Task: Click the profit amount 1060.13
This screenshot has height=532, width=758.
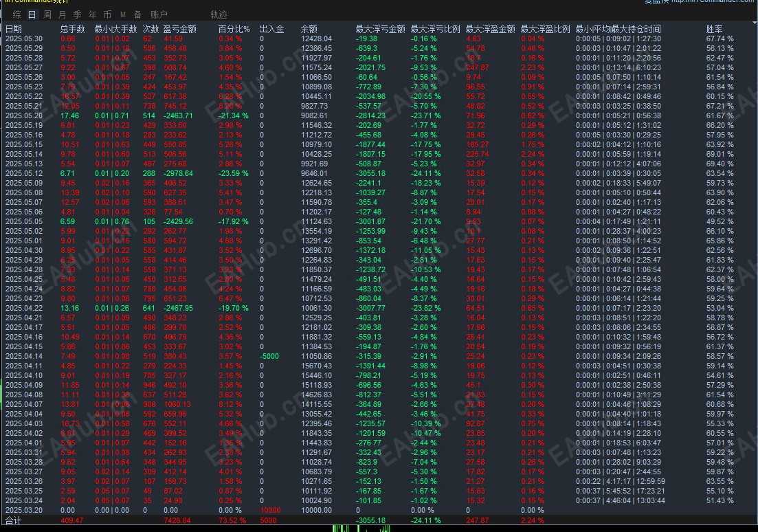Action: tap(177, 404)
